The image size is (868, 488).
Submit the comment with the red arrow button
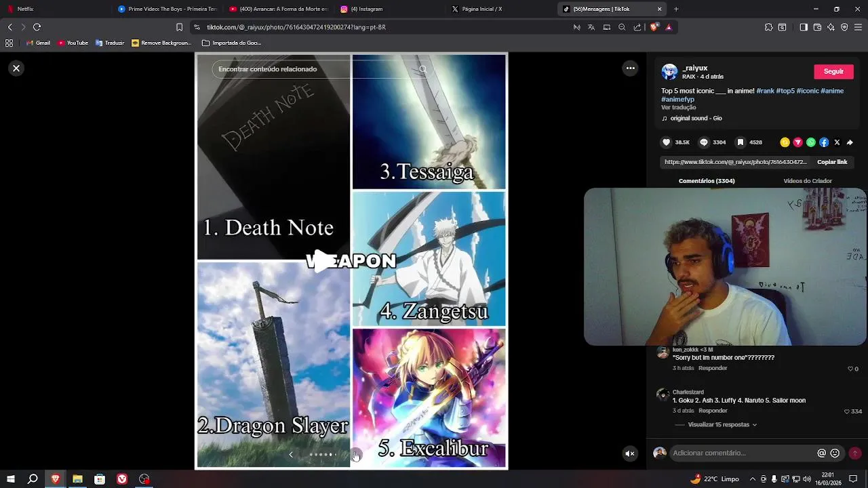tap(854, 453)
